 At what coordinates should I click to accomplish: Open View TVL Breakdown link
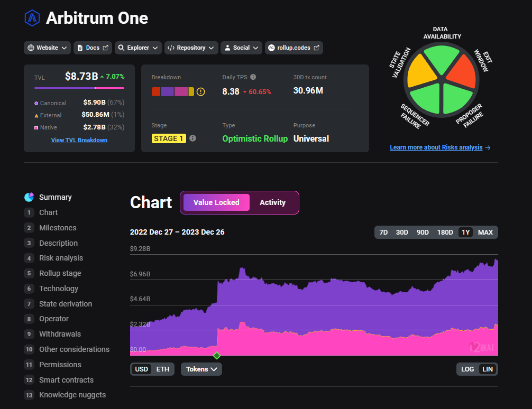pyautogui.click(x=79, y=140)
